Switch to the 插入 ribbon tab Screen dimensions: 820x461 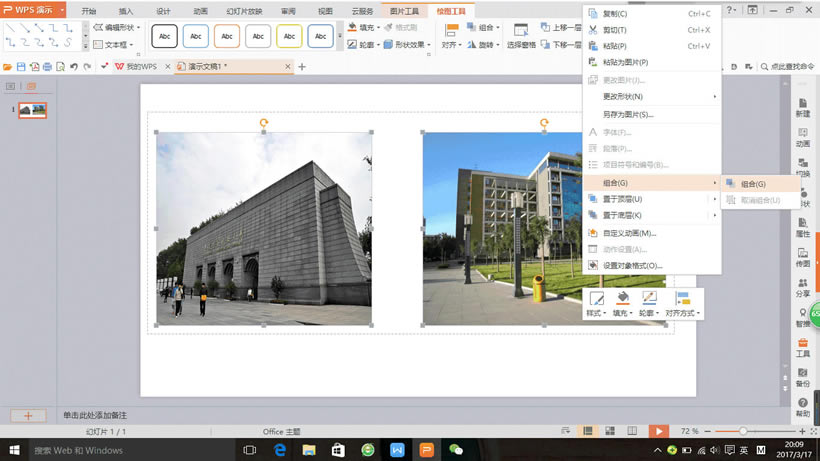(126, 11)
